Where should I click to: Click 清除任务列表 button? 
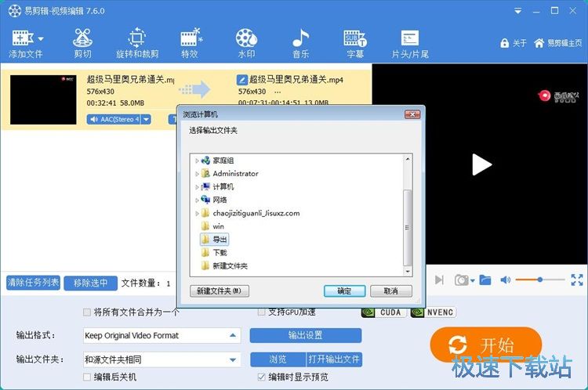point(34,283)
